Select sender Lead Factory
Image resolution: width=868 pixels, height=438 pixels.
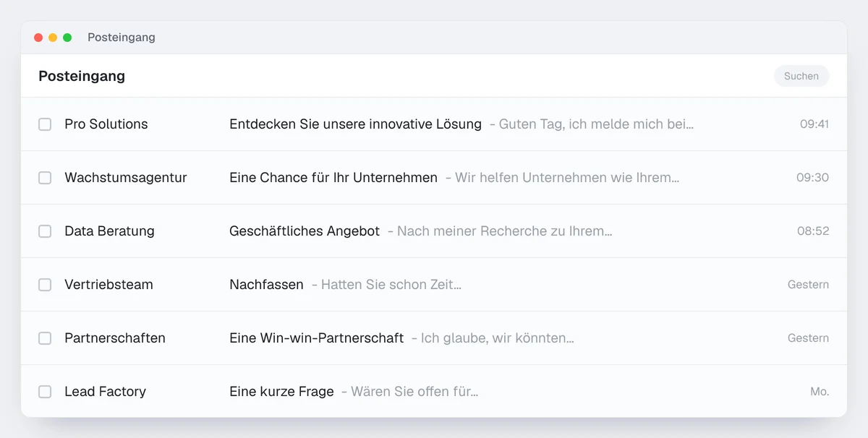point(105,392)
